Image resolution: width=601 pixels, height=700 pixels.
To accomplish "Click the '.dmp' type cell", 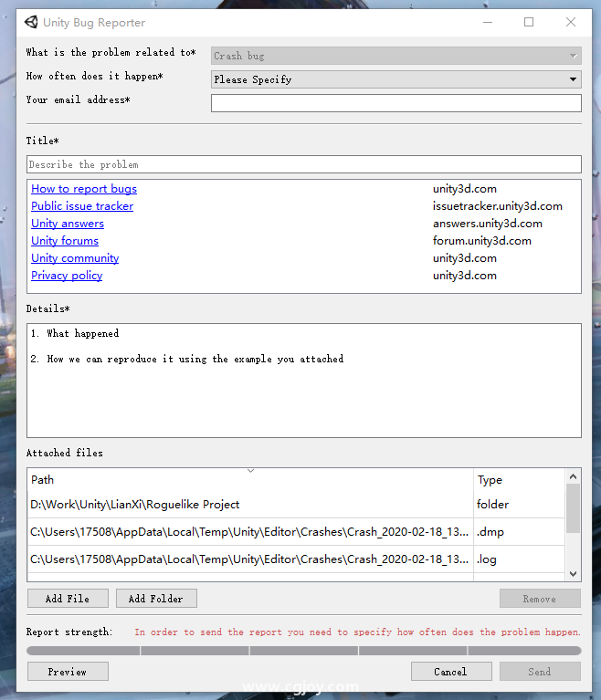I will 520,532.
